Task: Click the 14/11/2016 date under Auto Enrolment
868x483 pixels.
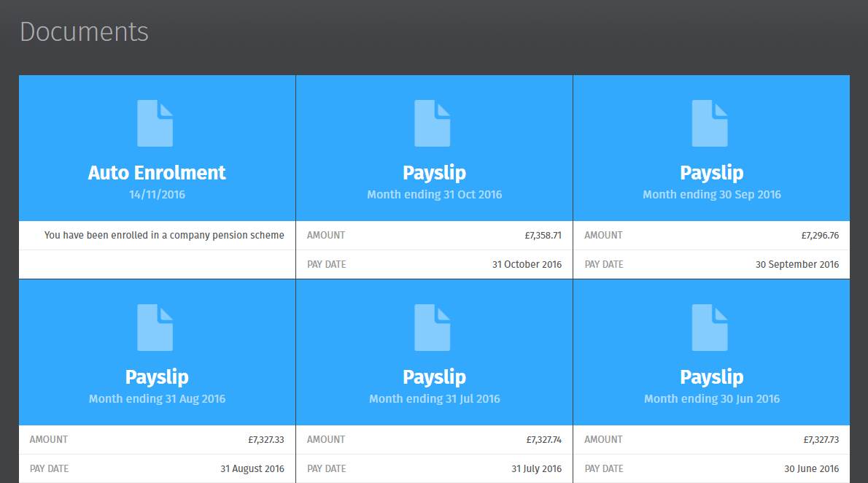Action: coord(157,195)
